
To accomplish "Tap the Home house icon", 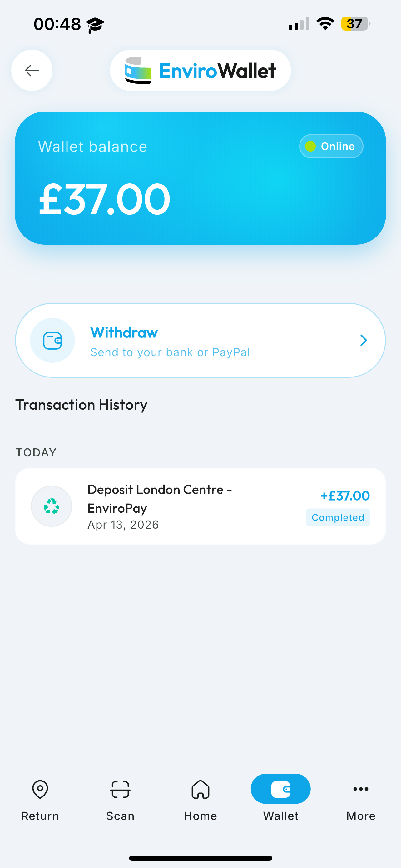I will pos(200,789).
